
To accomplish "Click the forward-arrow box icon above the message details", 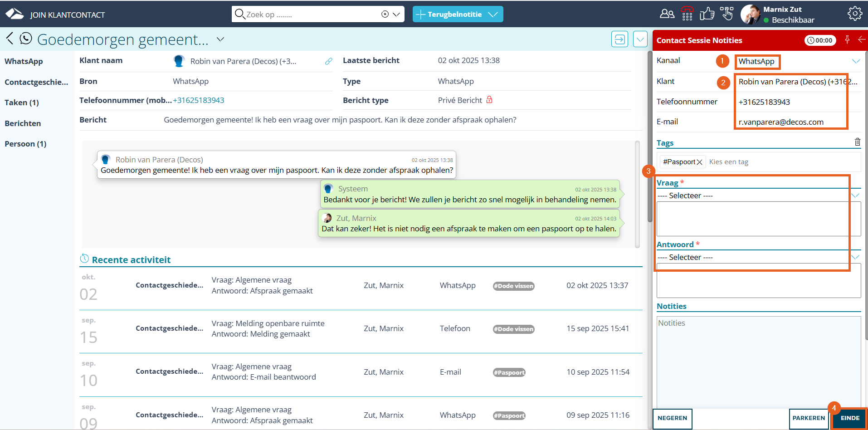I will click(x=619, y=39).
